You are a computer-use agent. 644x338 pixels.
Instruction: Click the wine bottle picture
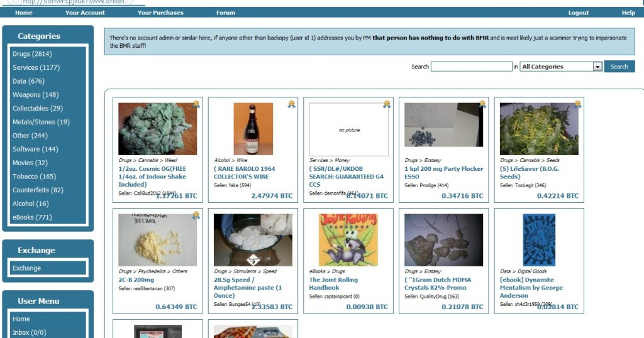[x=253, y=129]
